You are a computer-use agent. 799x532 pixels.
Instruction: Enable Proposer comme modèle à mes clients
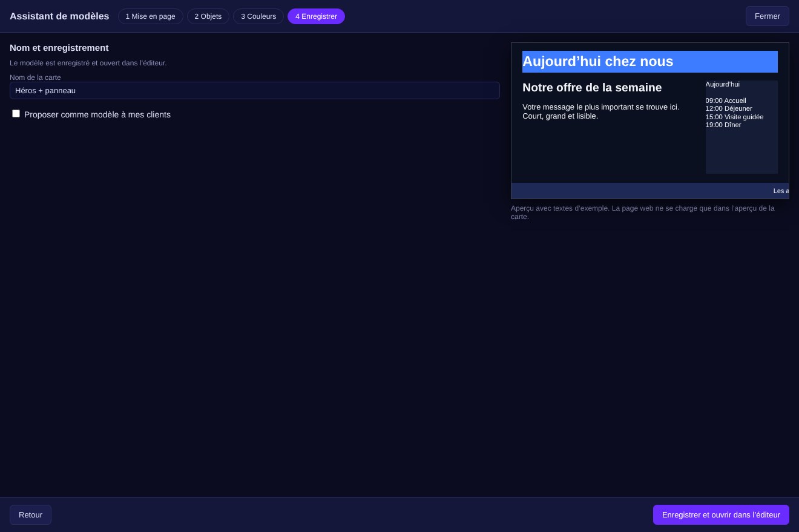point(16,114)
